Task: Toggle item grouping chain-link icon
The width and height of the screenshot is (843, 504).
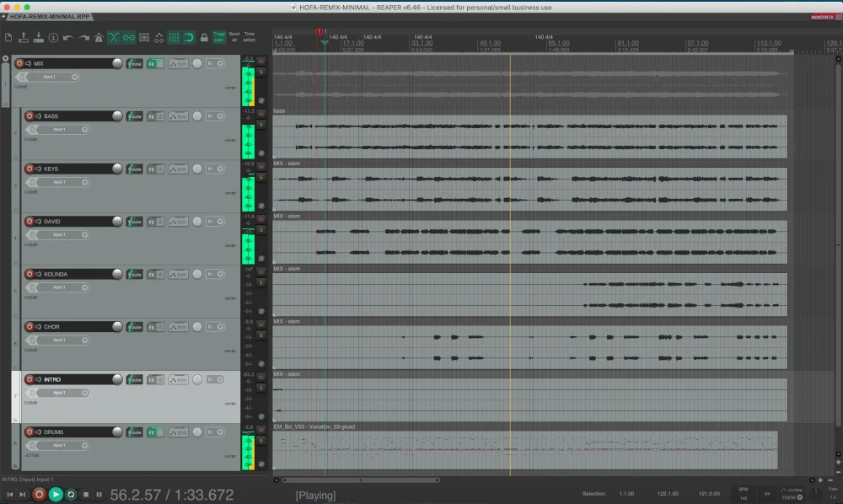Action: 129,38
